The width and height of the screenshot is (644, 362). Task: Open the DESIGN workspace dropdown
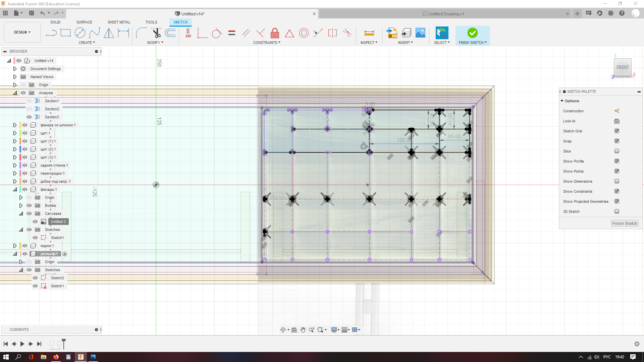click(22, 32)
